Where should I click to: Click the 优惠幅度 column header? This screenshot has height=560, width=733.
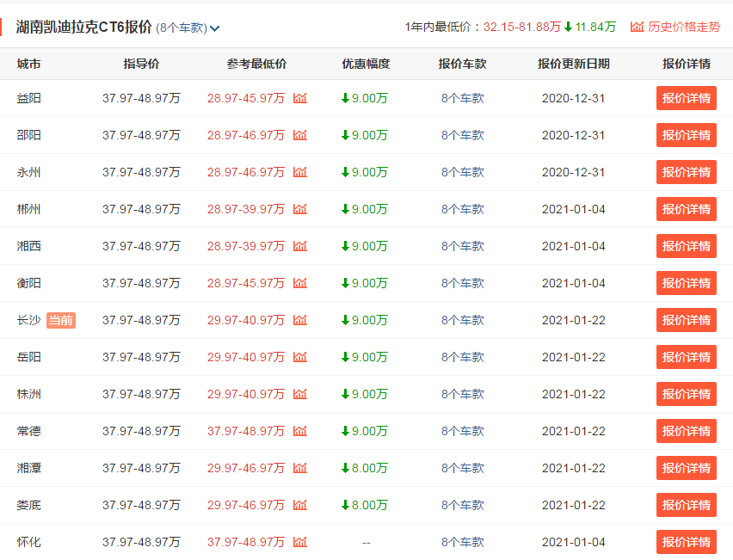pos(366,64)
